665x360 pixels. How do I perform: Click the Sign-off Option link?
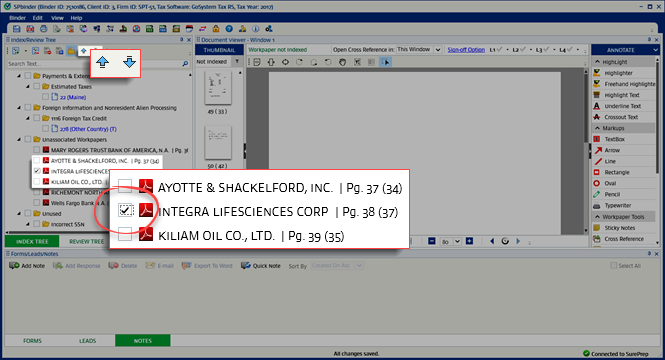tap(466, 50)
